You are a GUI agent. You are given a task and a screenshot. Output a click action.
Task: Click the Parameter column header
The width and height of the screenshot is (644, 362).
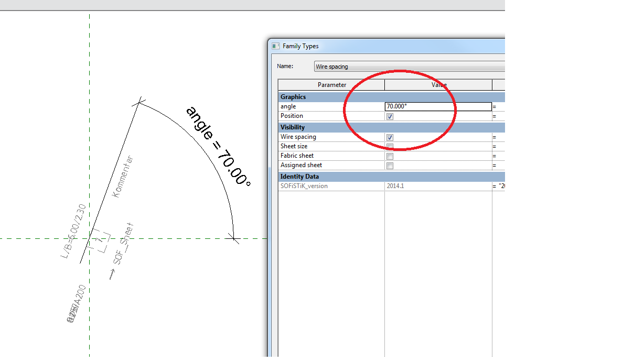[x=331, y=85]
